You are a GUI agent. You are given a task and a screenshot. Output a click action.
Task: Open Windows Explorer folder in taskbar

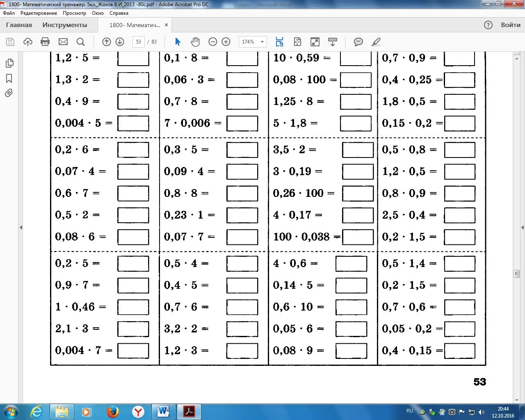pos(62,411)
